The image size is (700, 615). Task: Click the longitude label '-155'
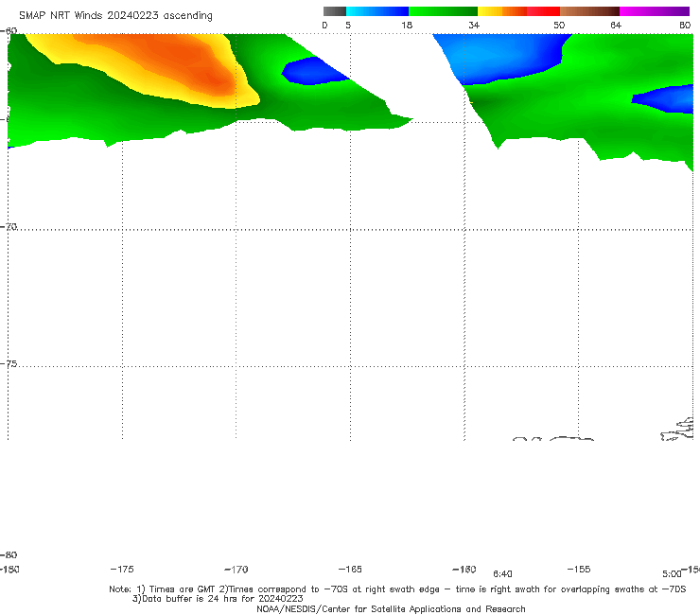(x=579, y=570)
